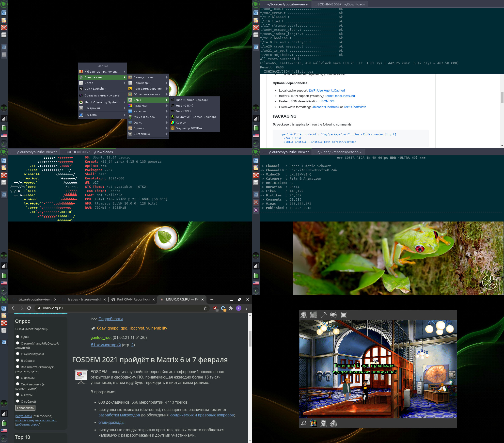
Task: Expand the About Operating System submenu arrow
Action: [x=125, y=102]
